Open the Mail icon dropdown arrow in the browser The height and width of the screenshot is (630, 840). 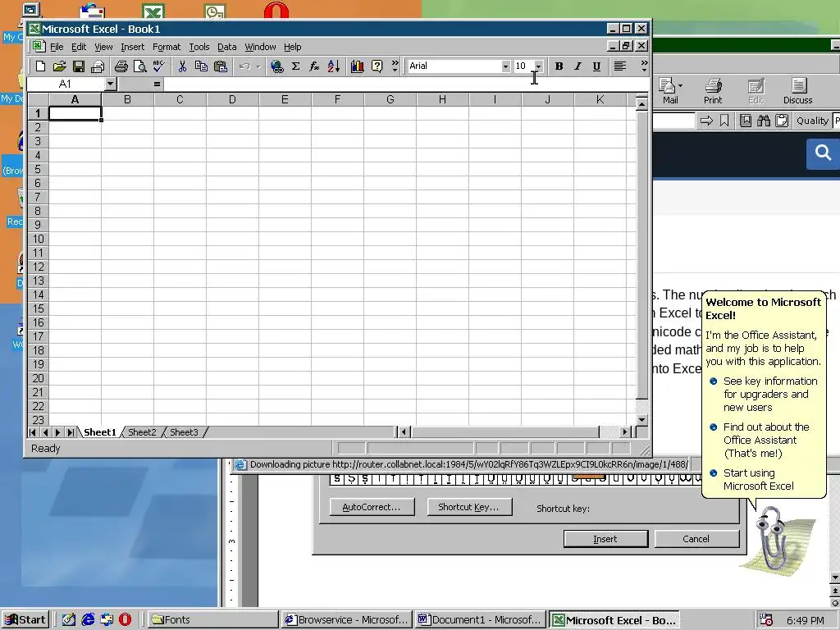[680, 85]
